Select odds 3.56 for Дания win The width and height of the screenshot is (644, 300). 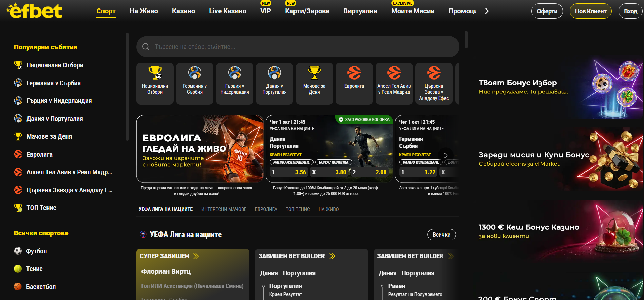pos(289,172)
